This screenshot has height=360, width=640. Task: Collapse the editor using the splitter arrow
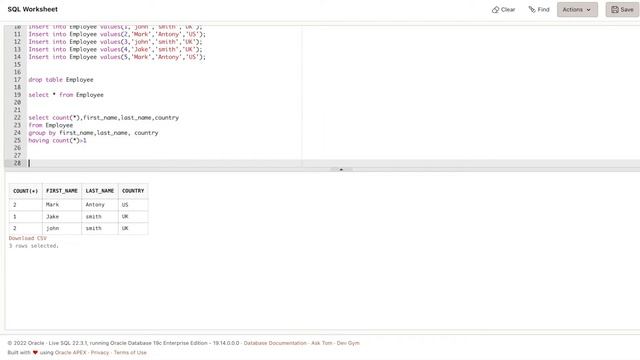pos(341,169)
